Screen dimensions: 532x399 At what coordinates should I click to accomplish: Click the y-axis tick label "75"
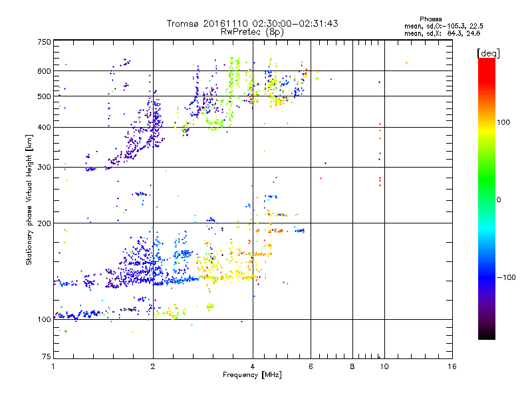(x=47, y=356)
